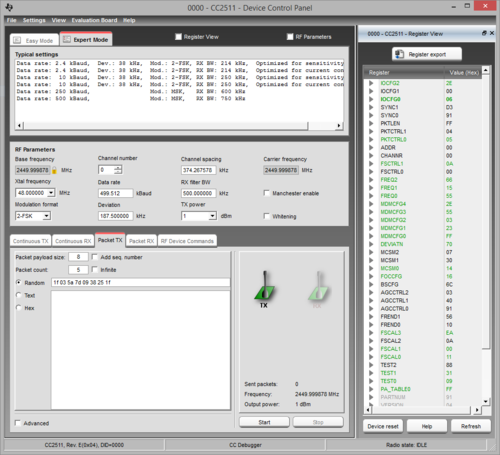Open the TX power dropdown
Screen dimensions: 500x455
coord(212,216)
